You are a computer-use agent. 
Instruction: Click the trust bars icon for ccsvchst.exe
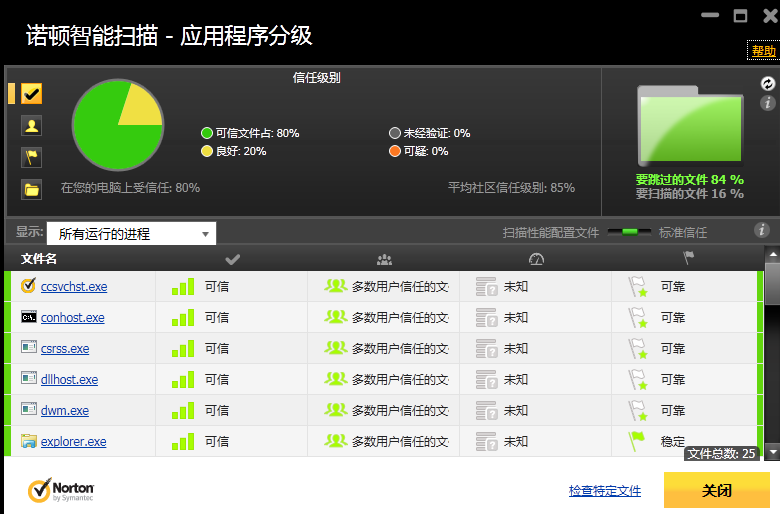pos(183,287)
